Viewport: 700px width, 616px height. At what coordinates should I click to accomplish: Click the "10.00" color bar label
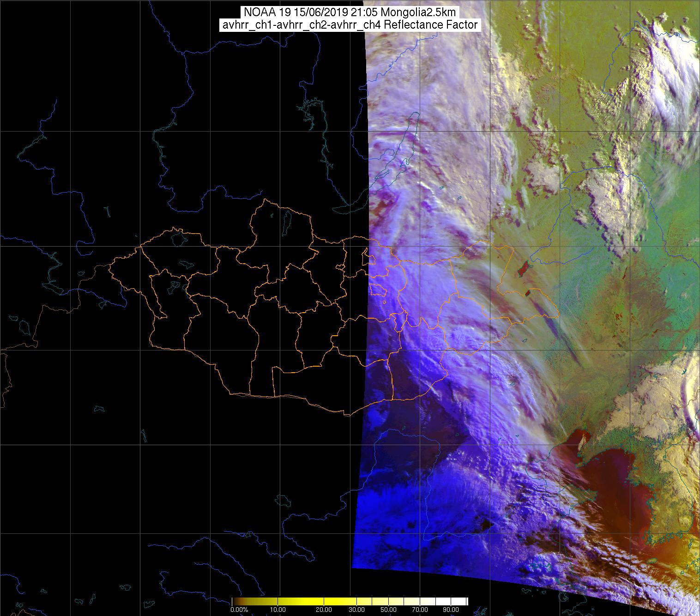278,610
